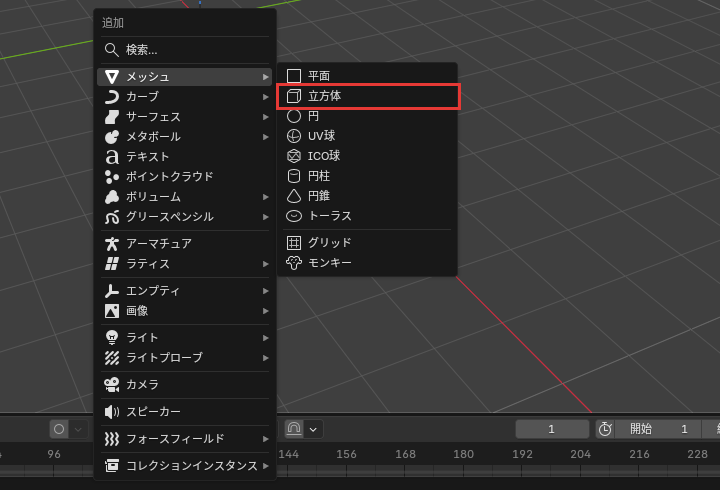The width and height of the screenshot is (720, 490).
Task: Click the サーフェス surface icon
Action: (112, 117)
